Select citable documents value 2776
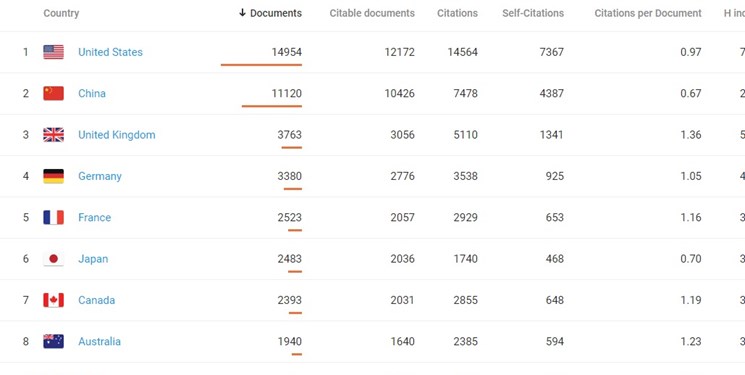Image resolution: width=745 pixels, height=375 pixels. tap(402, 176)
